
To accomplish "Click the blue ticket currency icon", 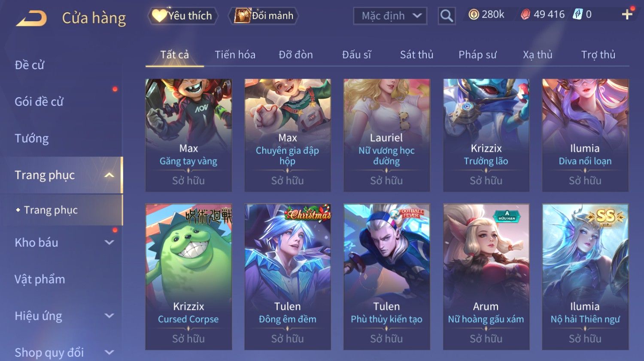I will click(578, 15).
